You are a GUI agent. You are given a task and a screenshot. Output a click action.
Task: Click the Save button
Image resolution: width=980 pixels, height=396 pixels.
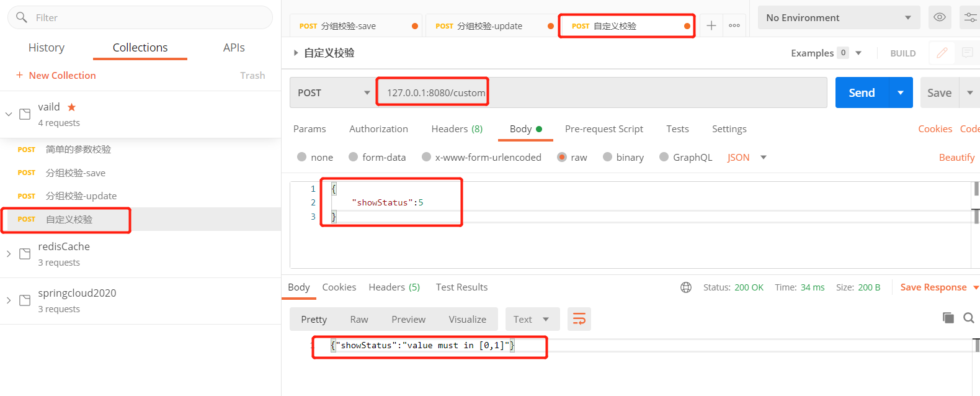(x=940, y=92)
